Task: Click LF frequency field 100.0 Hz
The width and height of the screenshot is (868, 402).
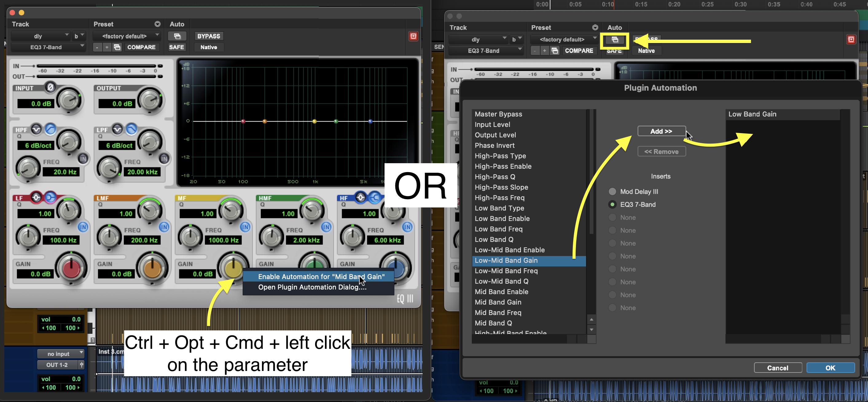Action: 61,240
